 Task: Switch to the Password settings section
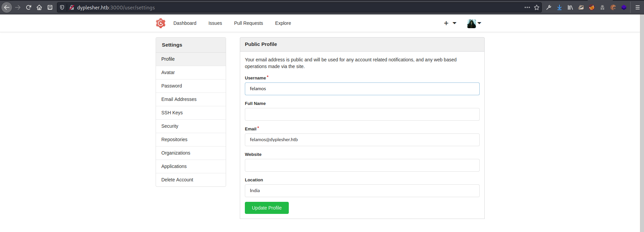(x=172, y=86)
